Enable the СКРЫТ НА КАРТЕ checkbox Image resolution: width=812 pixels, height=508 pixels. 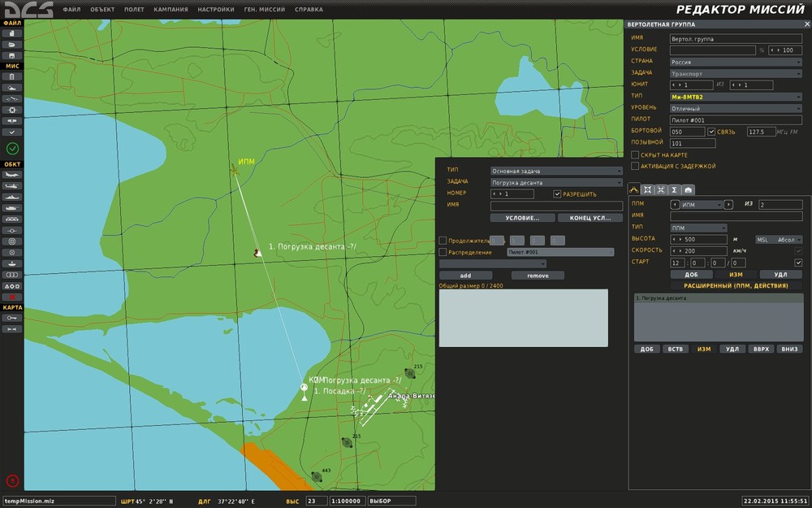tap(635, 154)
